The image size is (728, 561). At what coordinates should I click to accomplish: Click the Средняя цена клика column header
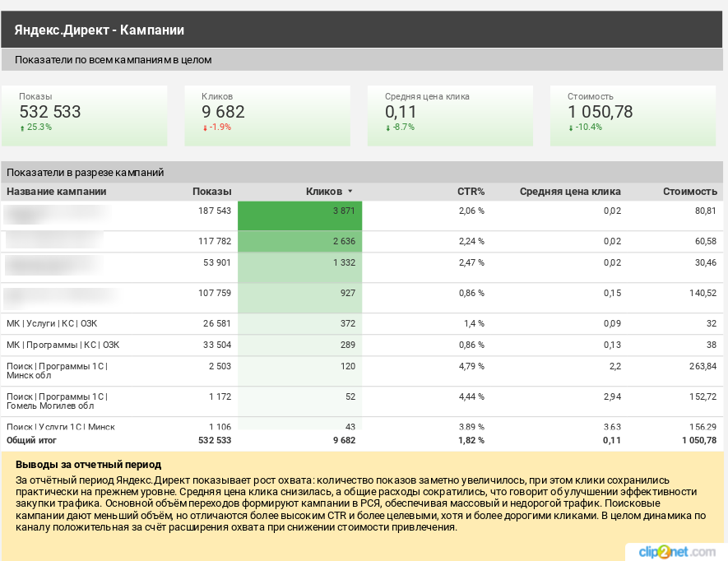click(569, 192)
